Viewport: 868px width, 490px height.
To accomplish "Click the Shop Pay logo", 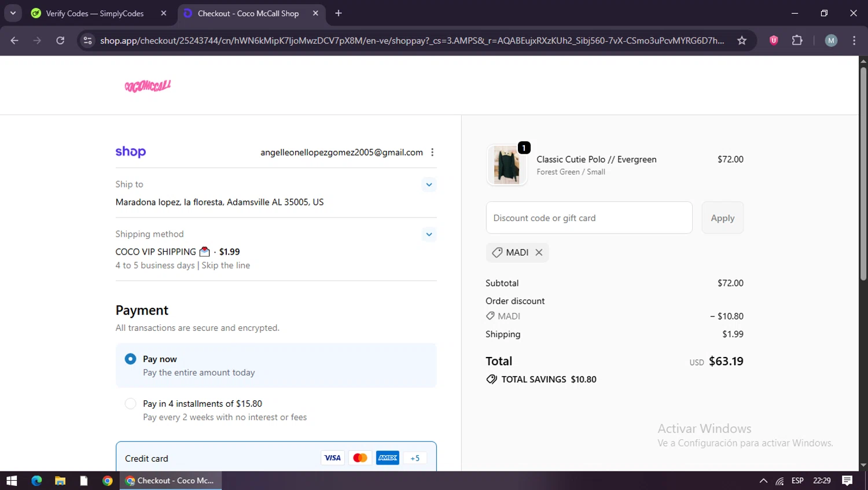I will (131, 152).
